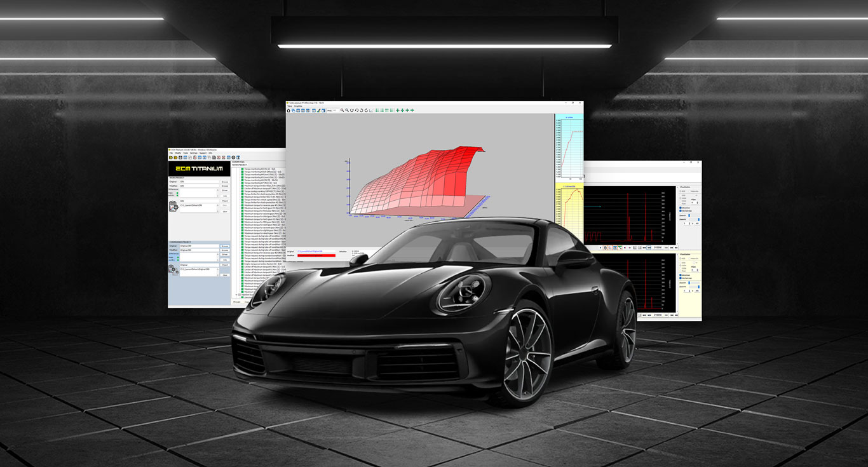Uncheck first checked box in lower Visualization panel
The image size is (868, 467).
tap(681, 274)
